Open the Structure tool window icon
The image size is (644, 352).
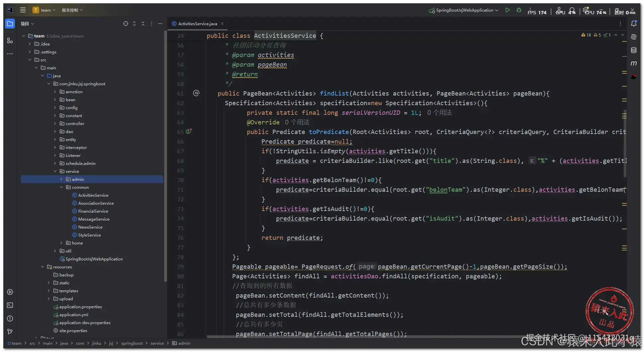pos(10,40)
